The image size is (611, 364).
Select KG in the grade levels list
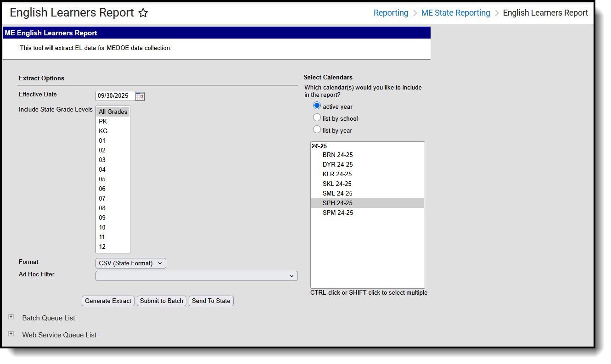pos(113,131)
